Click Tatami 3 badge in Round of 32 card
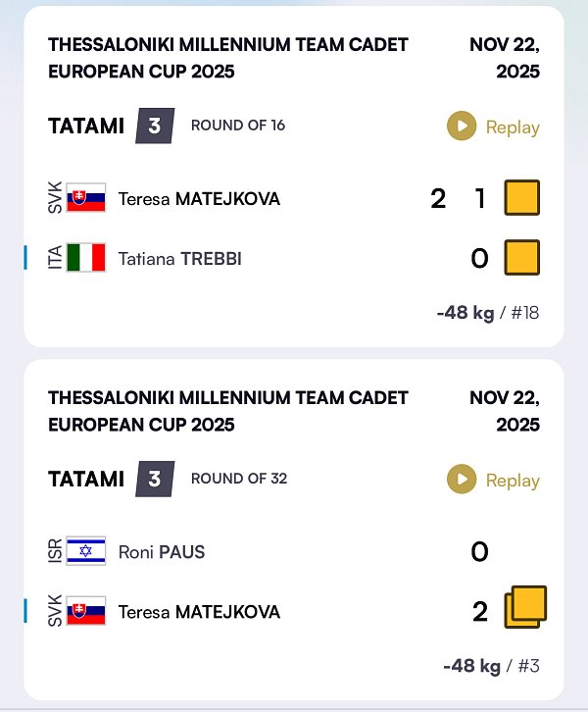The image size is (588, 712). click(x=154, y=479)
